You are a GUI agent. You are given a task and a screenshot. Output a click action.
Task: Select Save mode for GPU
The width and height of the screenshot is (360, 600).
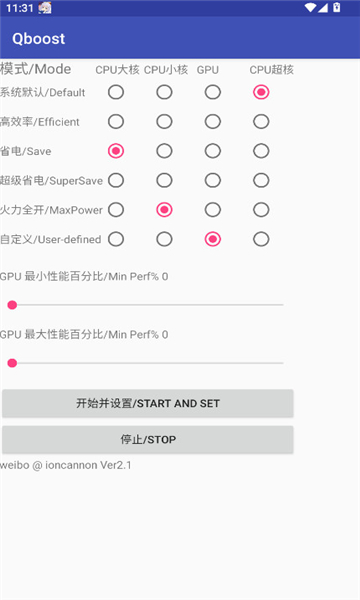coord(213,151)
